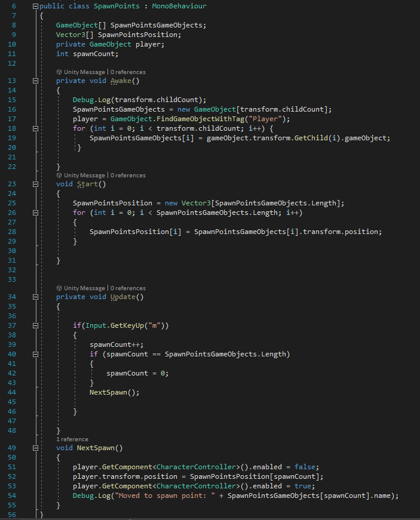The height and width of the screenshot is (520, 420).
Task: Click the Update method name
Action: (x=123, y=297)
